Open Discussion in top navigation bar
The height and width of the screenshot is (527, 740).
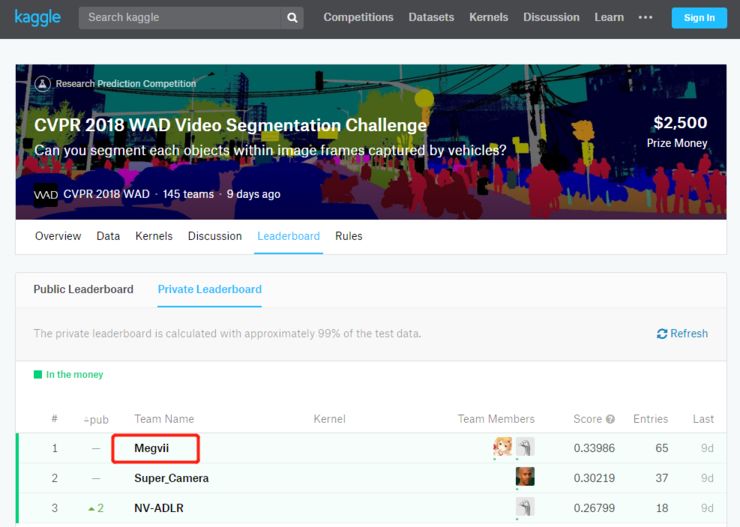pyautogui.click(x=551, y=17)
